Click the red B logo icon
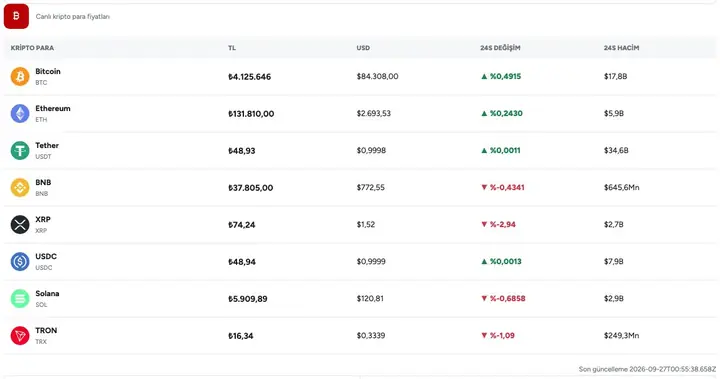Screen dimensions: 720x379 (16, 16)
